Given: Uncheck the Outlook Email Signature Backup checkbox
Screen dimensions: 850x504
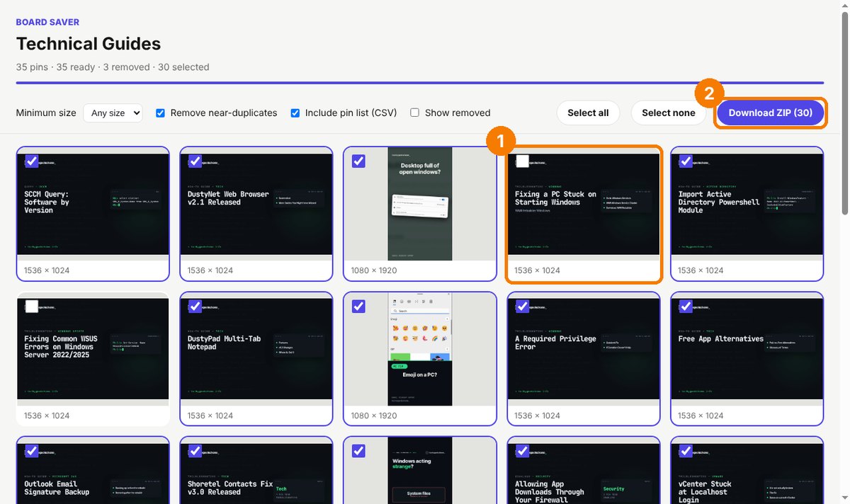Looking at the screenshot, I should tap(32, 451).
